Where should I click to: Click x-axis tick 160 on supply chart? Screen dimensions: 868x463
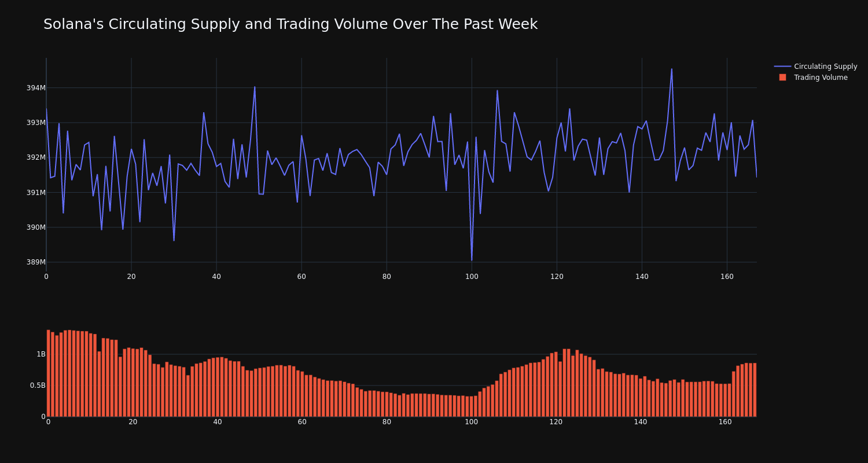[727, 277]
